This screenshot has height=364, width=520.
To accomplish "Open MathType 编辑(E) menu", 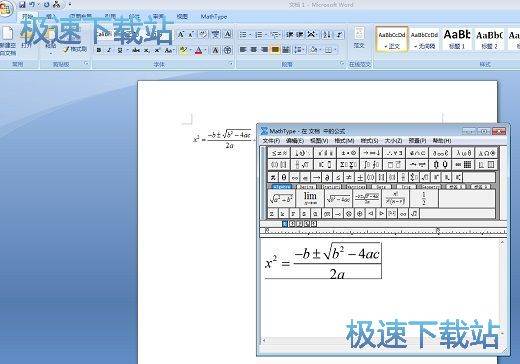I will pos(295,141).
